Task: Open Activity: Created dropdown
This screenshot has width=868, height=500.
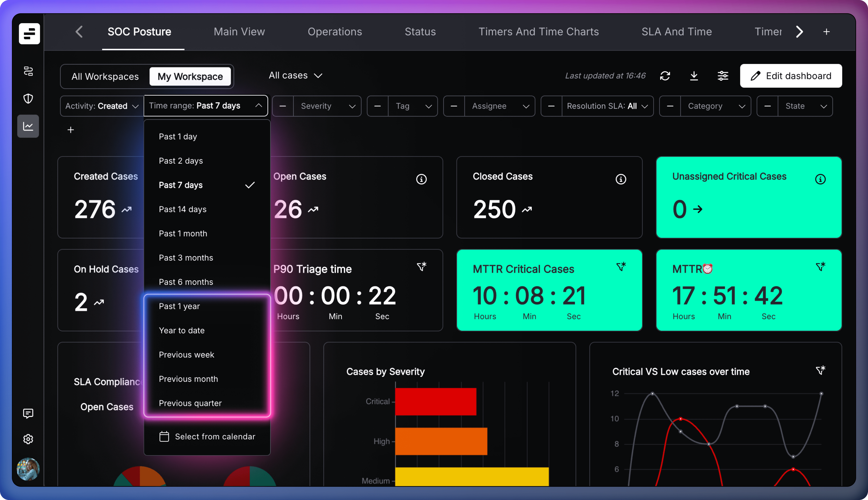Action: pyautogui.click(x=102, y=106)
